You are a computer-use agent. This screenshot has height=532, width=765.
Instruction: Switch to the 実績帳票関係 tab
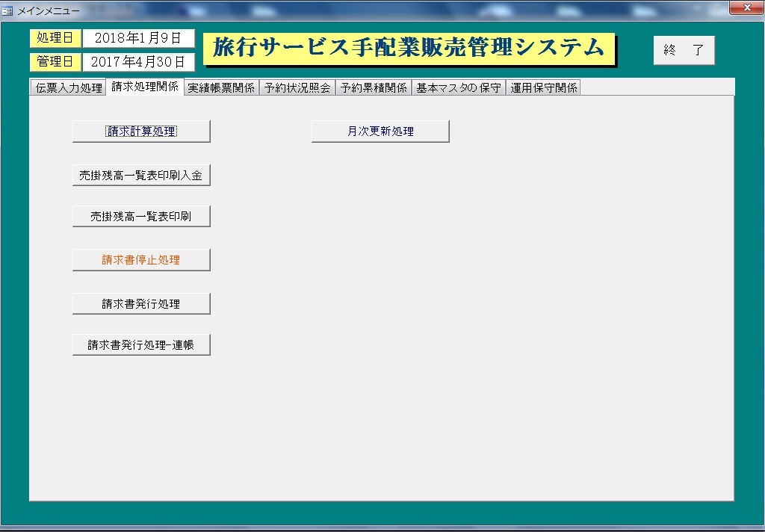point(221,88)
